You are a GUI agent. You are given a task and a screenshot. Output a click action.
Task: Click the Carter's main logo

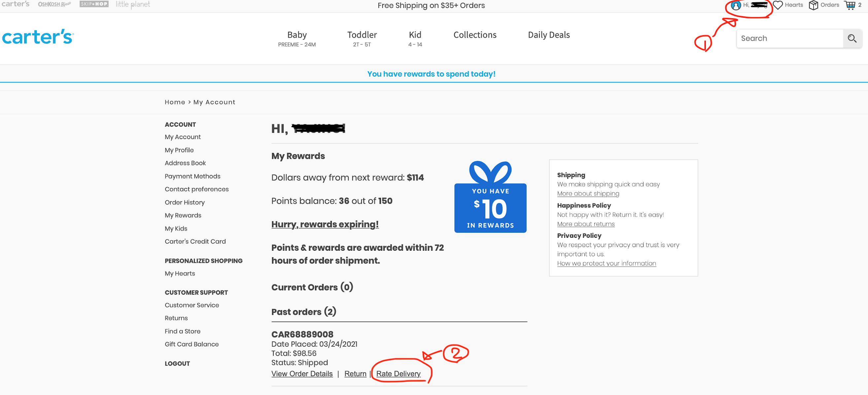point(38,37)
